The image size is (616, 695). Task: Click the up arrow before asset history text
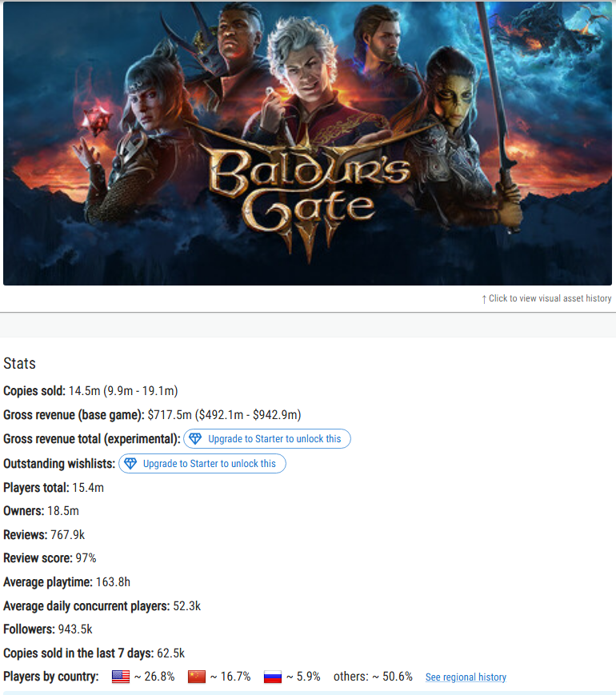pyautogui.click(x=484, y=299)
